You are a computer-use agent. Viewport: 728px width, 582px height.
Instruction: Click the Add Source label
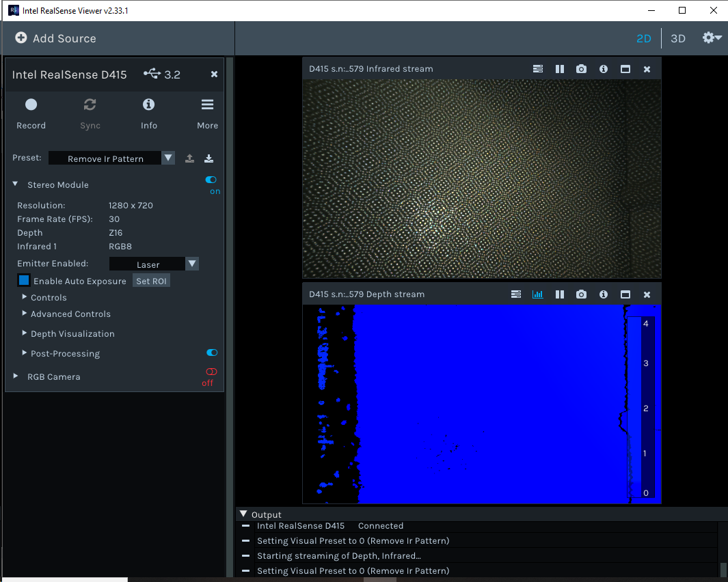tap(64, 38)
